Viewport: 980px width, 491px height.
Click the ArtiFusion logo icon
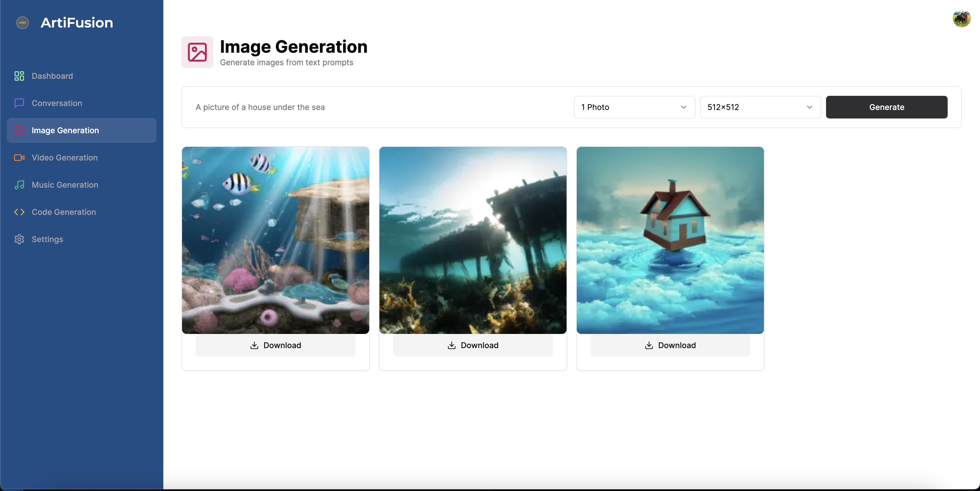[x=22, y=22]
